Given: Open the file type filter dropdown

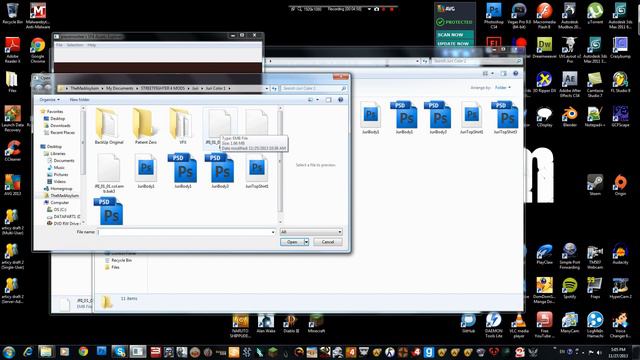Looking at the screenshot, I should [311, 232].
